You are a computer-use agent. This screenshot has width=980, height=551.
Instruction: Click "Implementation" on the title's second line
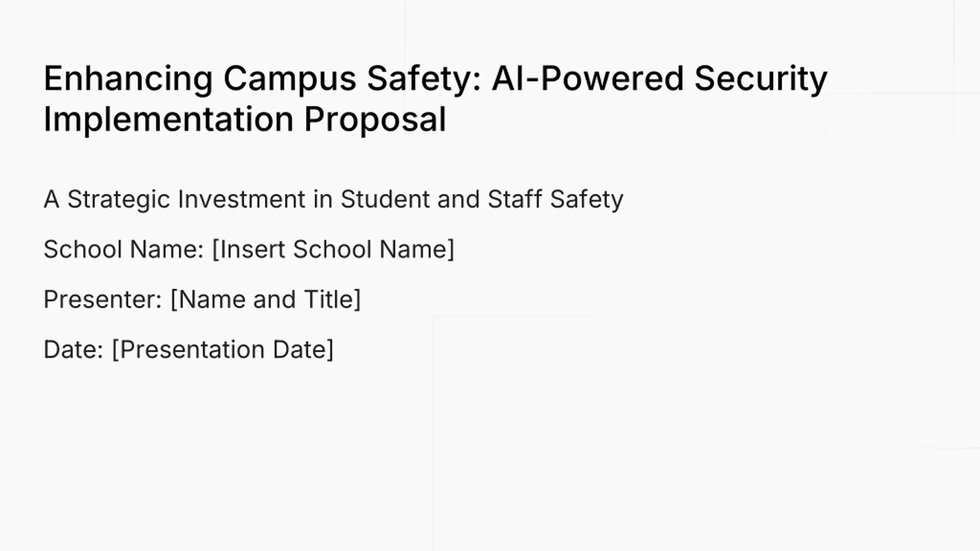point(168,119)
